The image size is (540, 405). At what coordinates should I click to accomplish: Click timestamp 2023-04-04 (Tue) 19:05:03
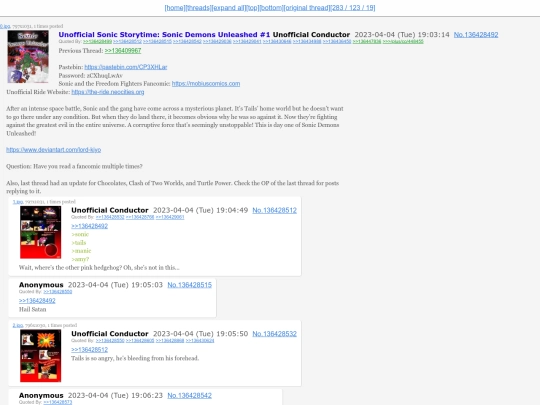(x=115, y=285)
